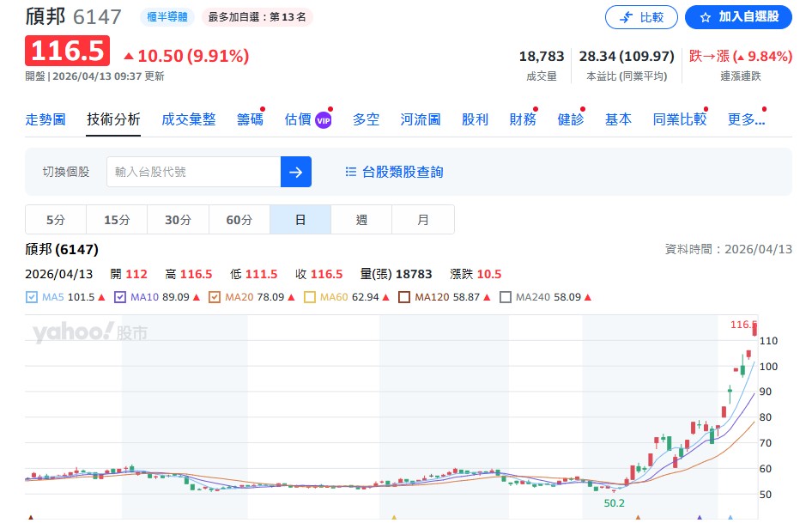This screenshot has width=812, height=529.
Task: Enable the MA60 moving average checkbox
Action: point(310,298)
